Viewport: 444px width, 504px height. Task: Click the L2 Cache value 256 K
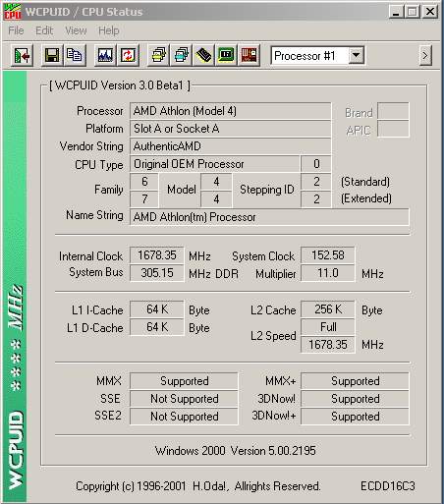coord(328,309)
